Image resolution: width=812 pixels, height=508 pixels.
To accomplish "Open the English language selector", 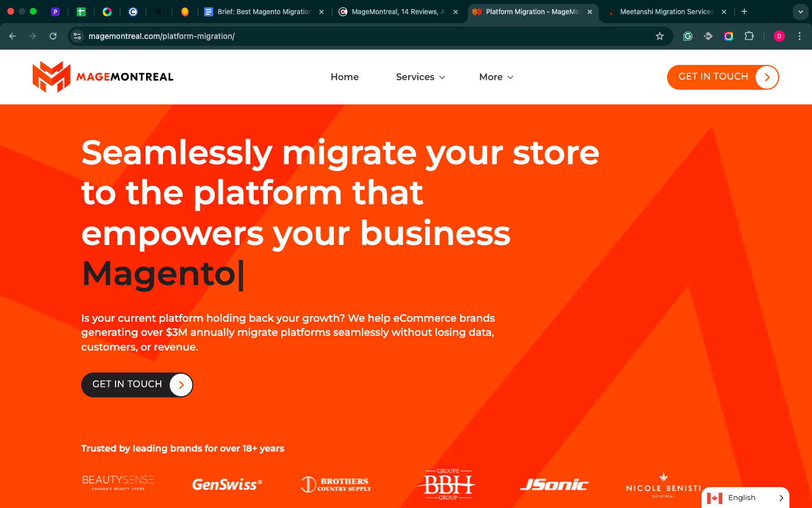I will 745,498.
